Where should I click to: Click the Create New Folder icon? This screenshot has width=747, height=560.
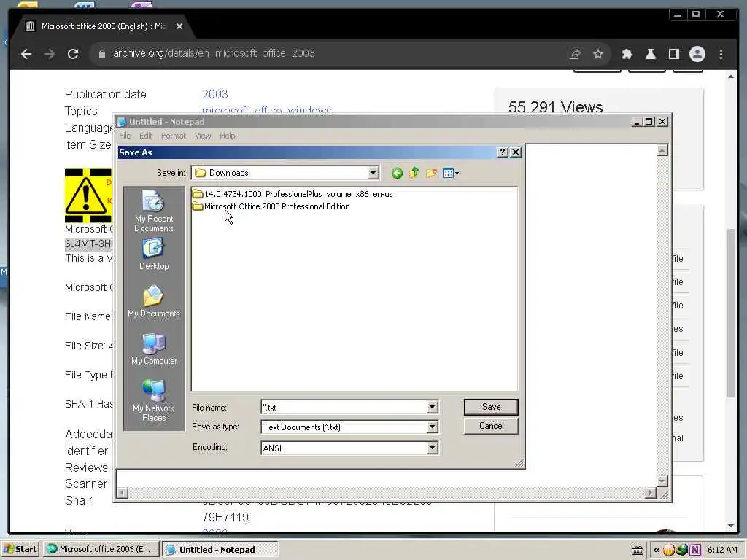tap(431, 173)
